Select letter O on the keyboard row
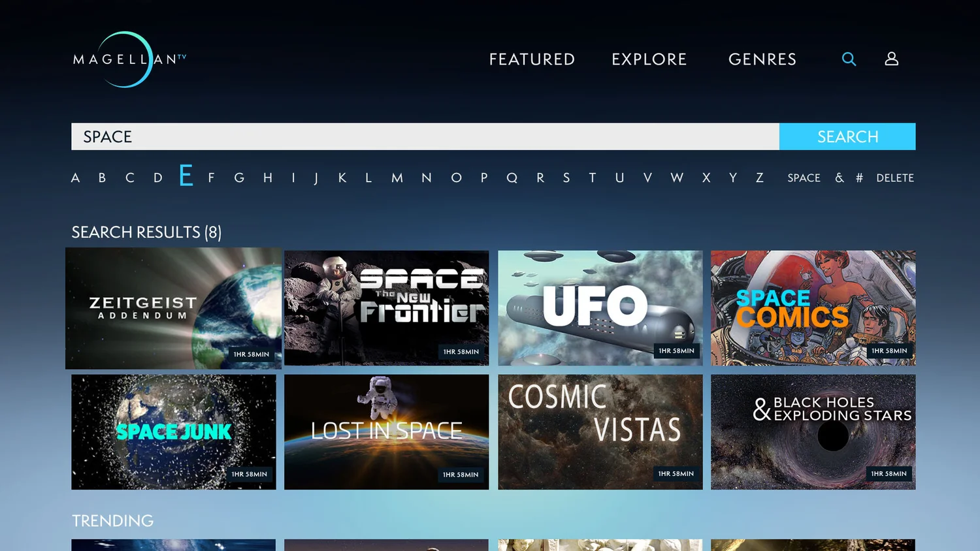 point(456,178)
